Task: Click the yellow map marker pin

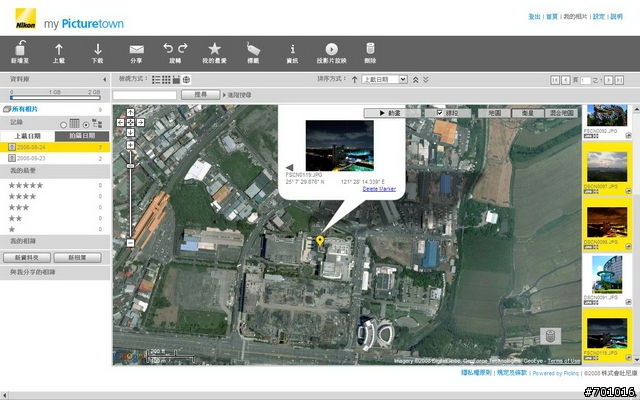Action: tap(320, 241)
